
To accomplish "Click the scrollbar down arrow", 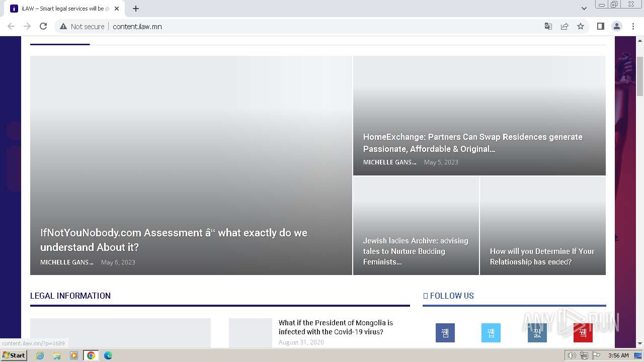I will click(640, 344).
